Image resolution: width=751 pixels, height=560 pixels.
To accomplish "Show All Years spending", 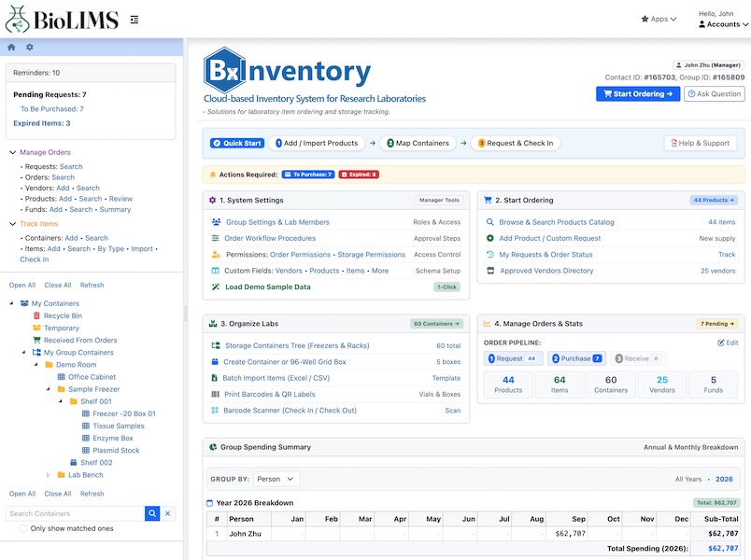I will 688,479.
